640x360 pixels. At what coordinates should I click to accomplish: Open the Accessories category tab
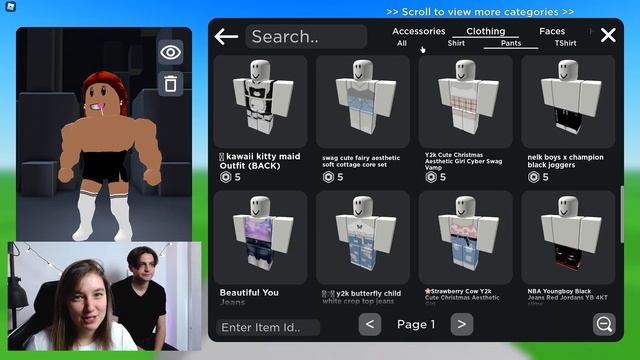[x=419, y=31]
